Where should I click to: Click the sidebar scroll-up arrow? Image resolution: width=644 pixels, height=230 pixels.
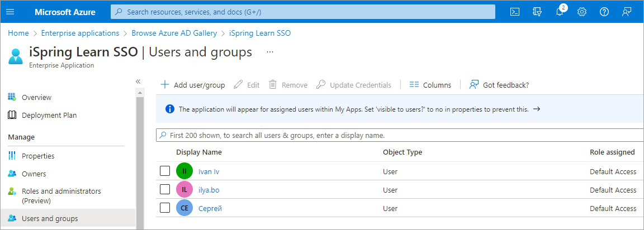(x=139, y=93)
